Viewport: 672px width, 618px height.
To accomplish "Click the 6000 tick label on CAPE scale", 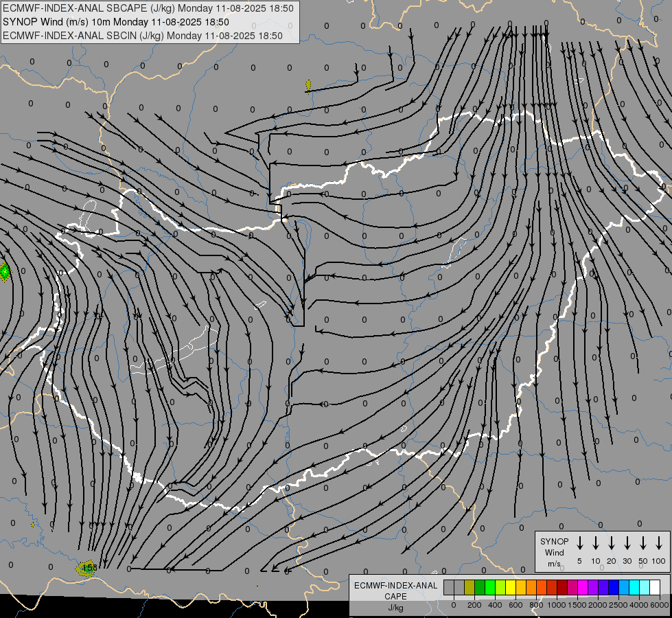I will point(660,605).
